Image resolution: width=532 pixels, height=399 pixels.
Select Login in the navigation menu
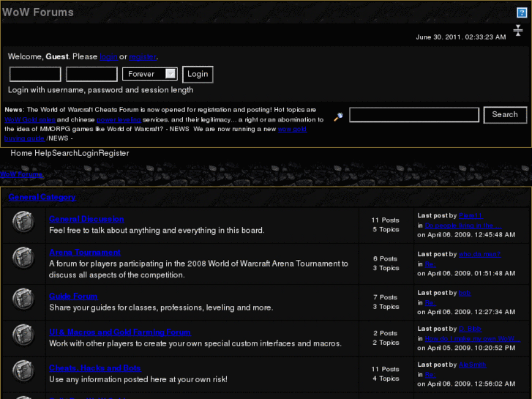coord(88,153)
